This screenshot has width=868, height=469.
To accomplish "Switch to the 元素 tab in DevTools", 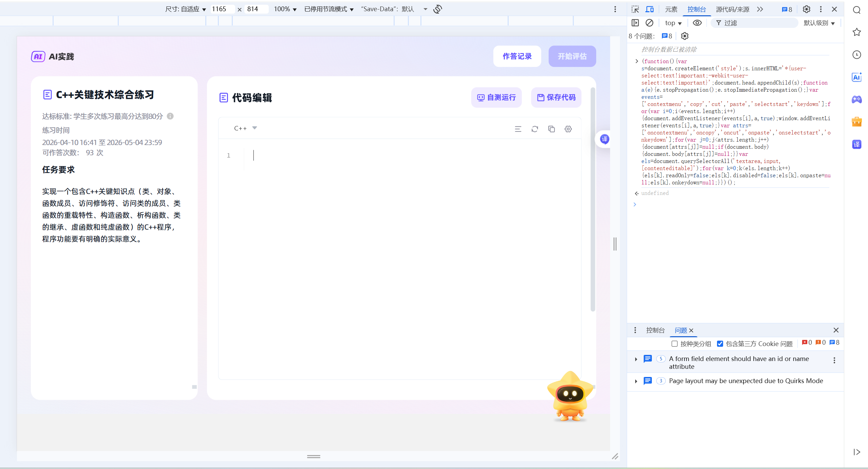I will coord(671,9).
